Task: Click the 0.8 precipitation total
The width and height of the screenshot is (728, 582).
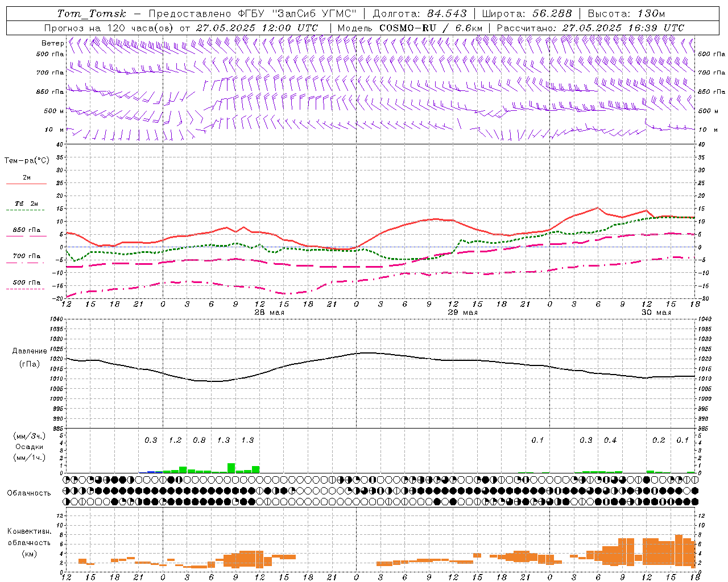Action: point(199,440)
